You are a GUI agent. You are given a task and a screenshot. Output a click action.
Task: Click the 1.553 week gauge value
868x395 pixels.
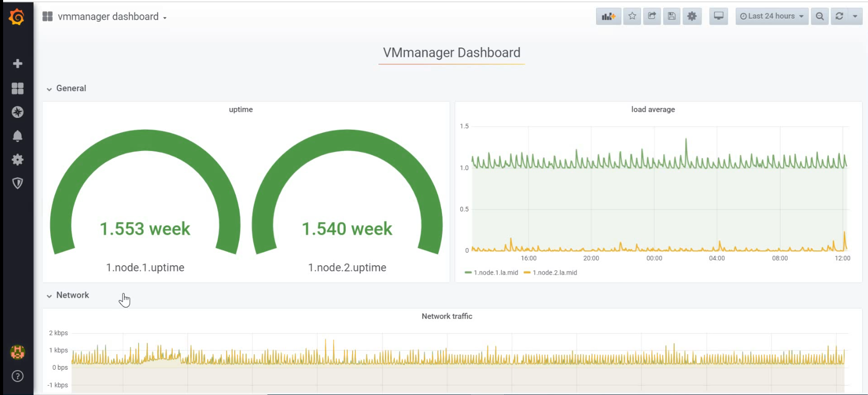pyautogui.click(x=145, y=229)
